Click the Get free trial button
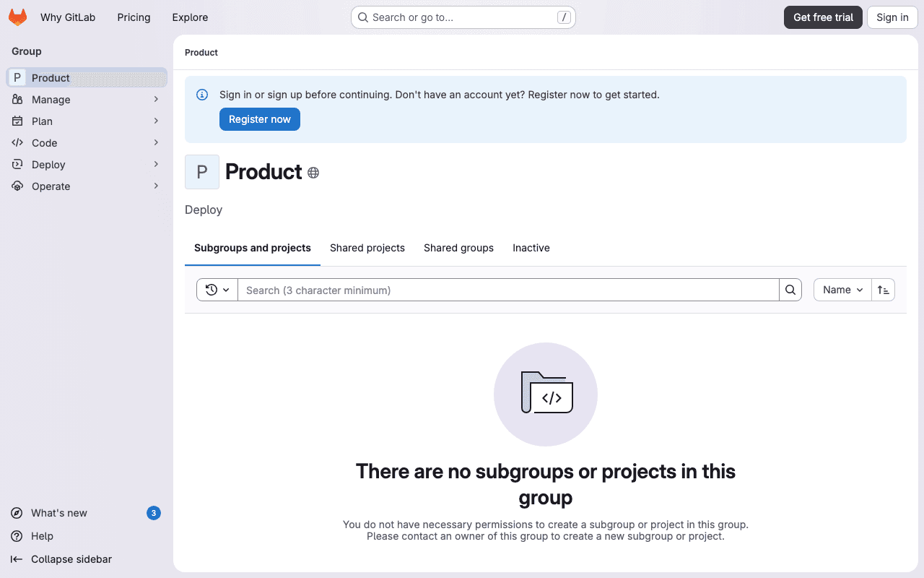This screenshot has width=924, height=578. click(823, 17)
